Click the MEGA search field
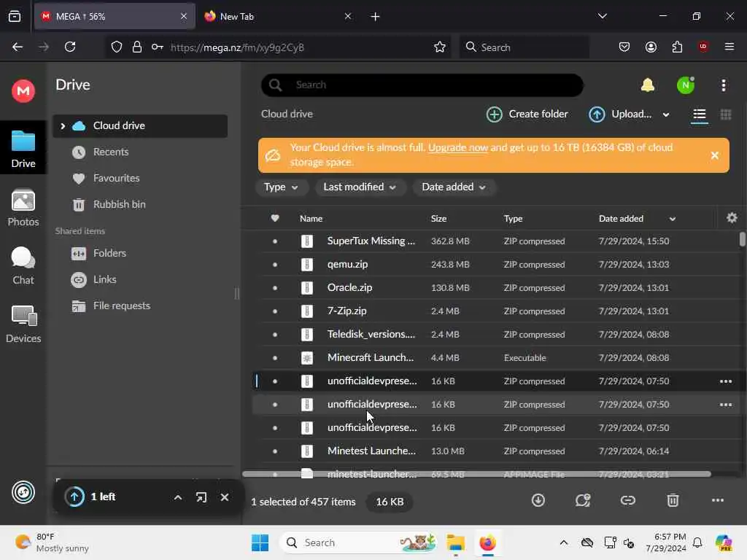Viewport: 747px width, 560px height. [422, 85]
